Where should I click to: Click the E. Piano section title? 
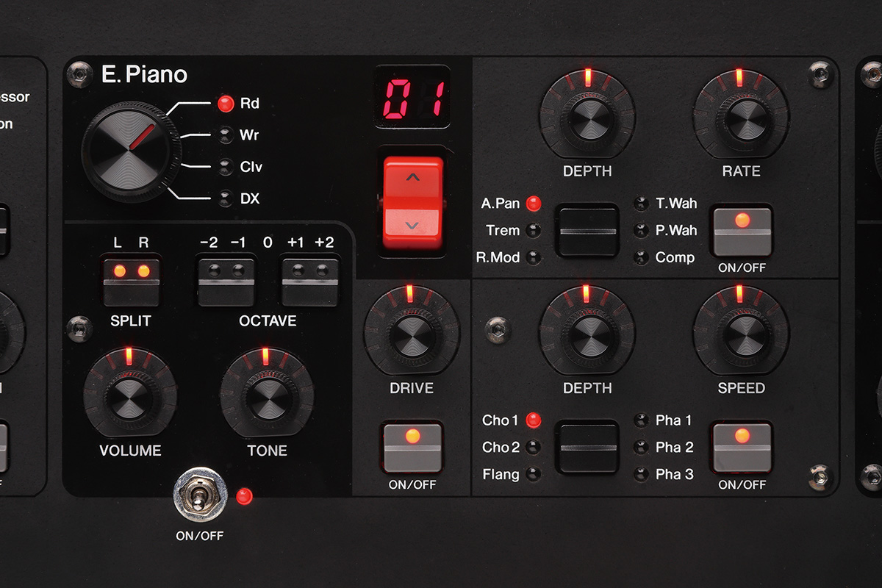click(144, 75)
